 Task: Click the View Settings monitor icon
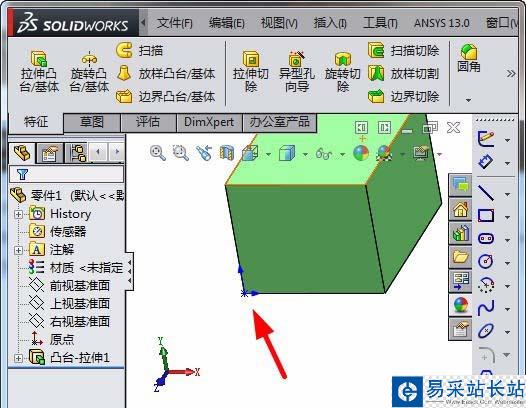tap(421, 153)
